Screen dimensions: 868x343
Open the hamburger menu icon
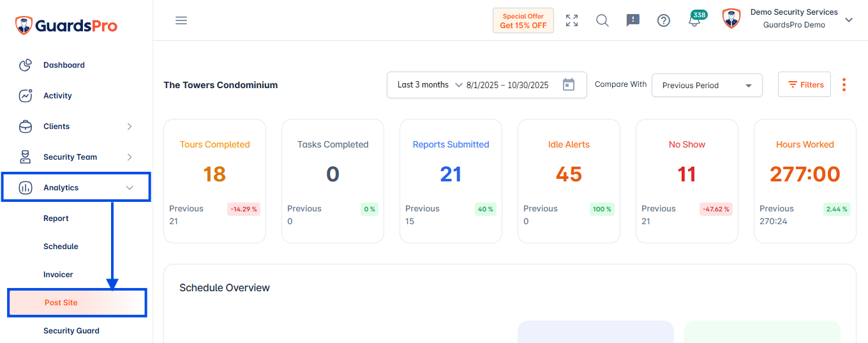(x=181, y=20)
